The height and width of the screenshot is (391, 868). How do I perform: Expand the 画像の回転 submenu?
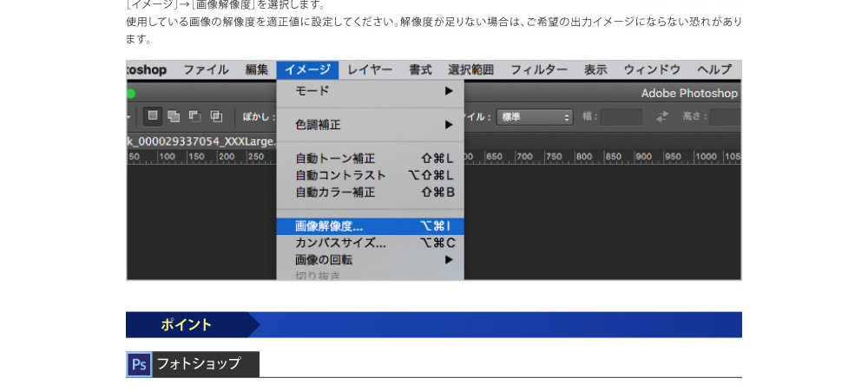coord(371,259)
